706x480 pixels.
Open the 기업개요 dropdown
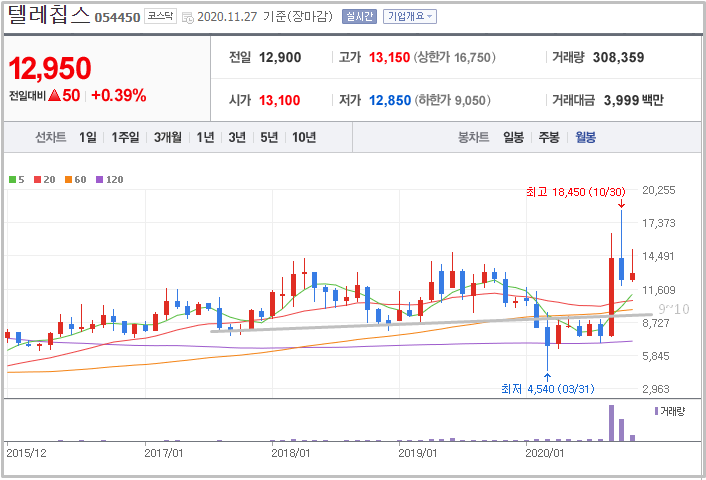click(x=410, y=17)
